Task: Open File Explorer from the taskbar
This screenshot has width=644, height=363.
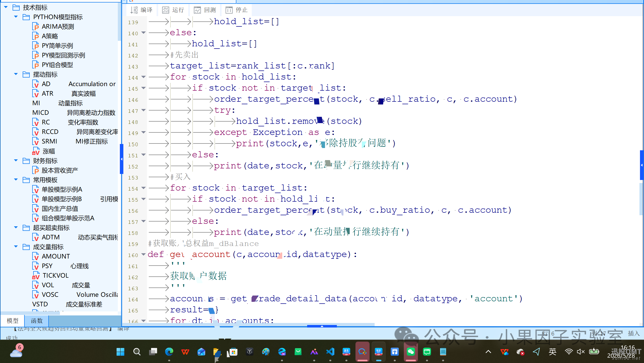Action: [217, 352]
